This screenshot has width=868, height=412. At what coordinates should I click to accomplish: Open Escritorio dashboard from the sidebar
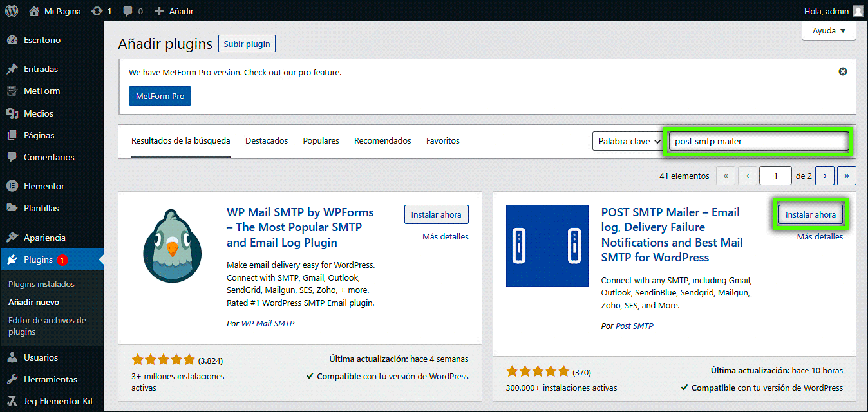point(42,40)
